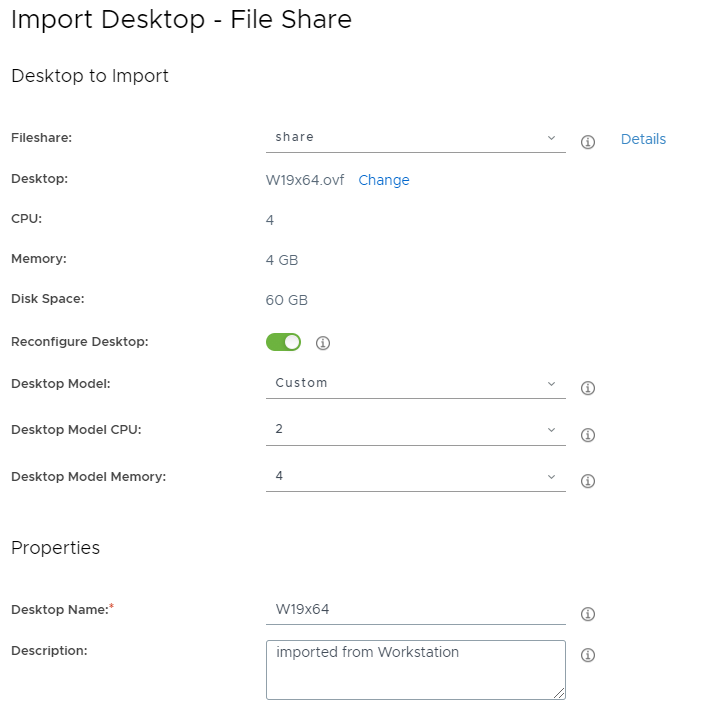This screenshot has width=711, height=722.
Task: Click the W19x64.ovf desktop file name
Action: [x=305, y=180]
